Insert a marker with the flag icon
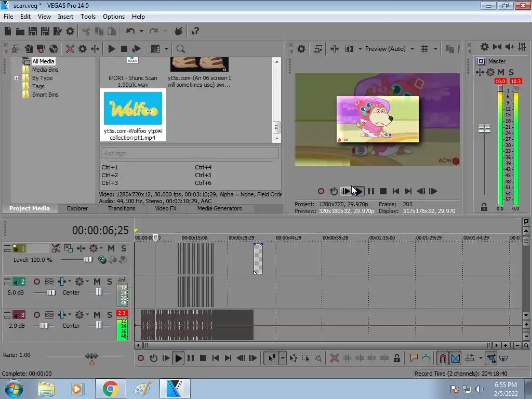Viewport: 532px width, 399px height. pyautogui.click(x=414, y=358)
